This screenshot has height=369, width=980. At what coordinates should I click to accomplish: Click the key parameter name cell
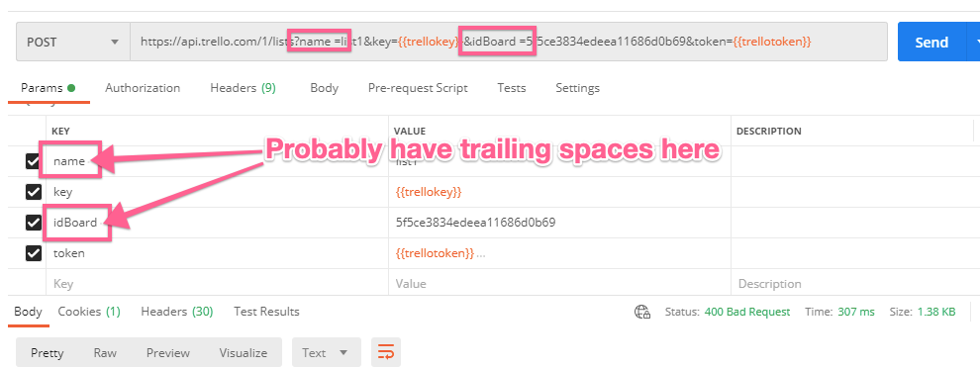(x=218, y=192)
